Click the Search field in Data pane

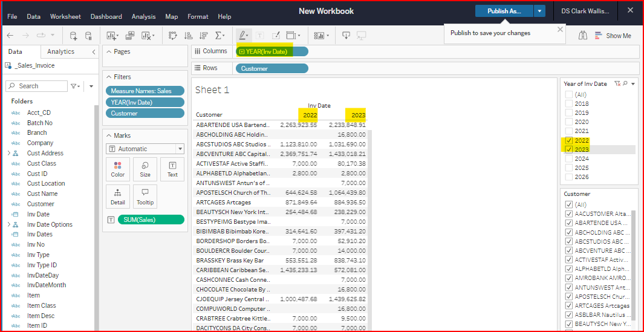[x=36, y=86]
